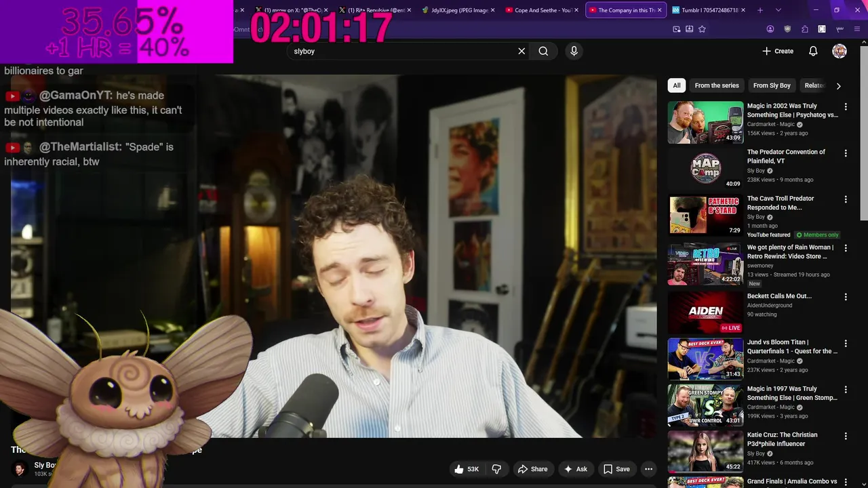Like the video with thumbs up
The height and width of the screenshot is (488, 868).
pos(467,469)
